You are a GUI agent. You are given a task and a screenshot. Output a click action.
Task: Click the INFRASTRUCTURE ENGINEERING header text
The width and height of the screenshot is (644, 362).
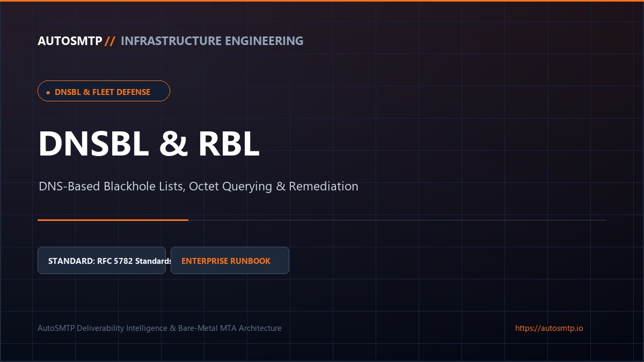point(212,41)
